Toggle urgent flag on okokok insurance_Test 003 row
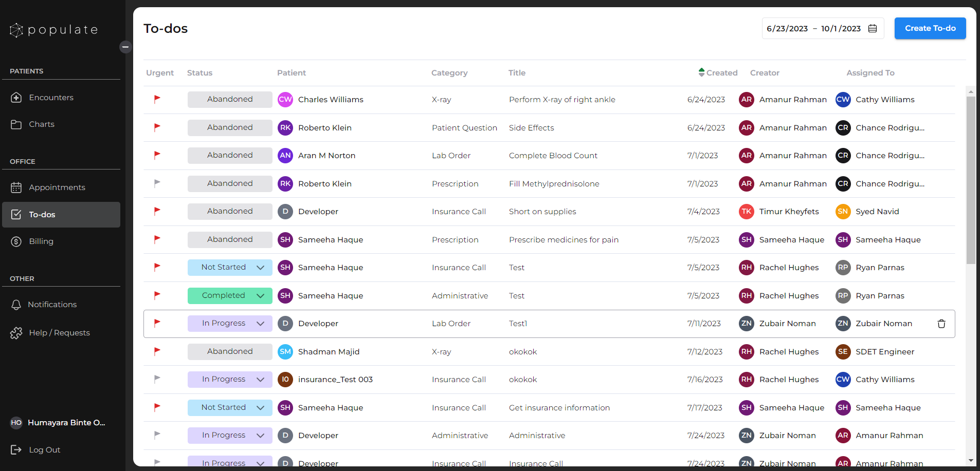This screenshot has width=980, height=471. (x=157, y=379)
